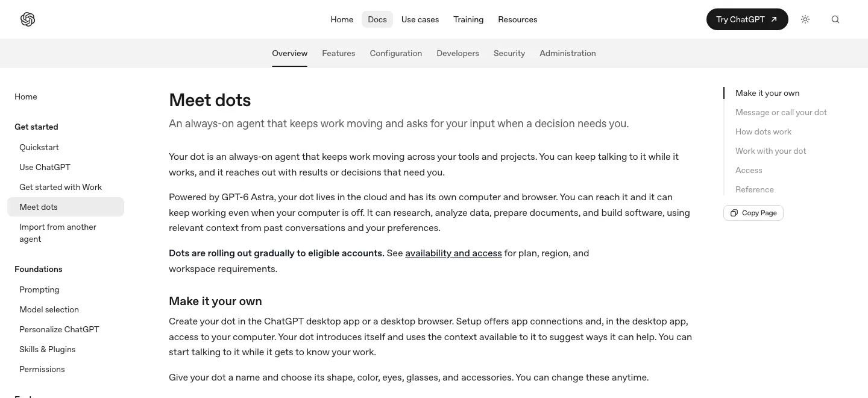868x398 pixels.
Task: Click the Foundations sidebar heading
Action: tap(39, 269)
